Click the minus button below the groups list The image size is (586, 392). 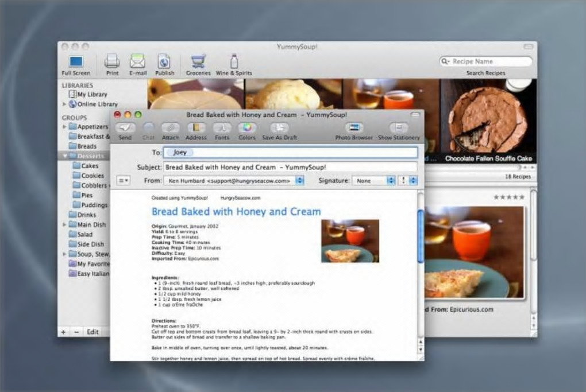click(76, 332)
